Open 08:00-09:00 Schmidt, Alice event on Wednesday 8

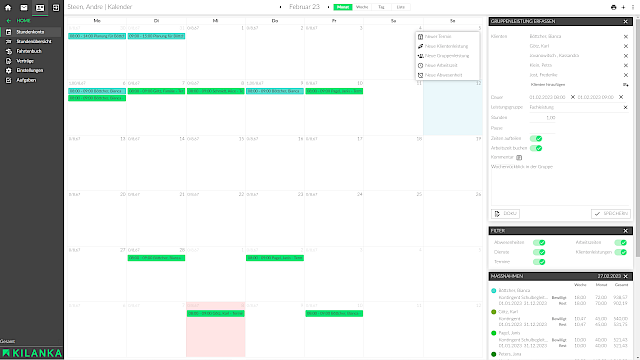click(x=216, y=91)
